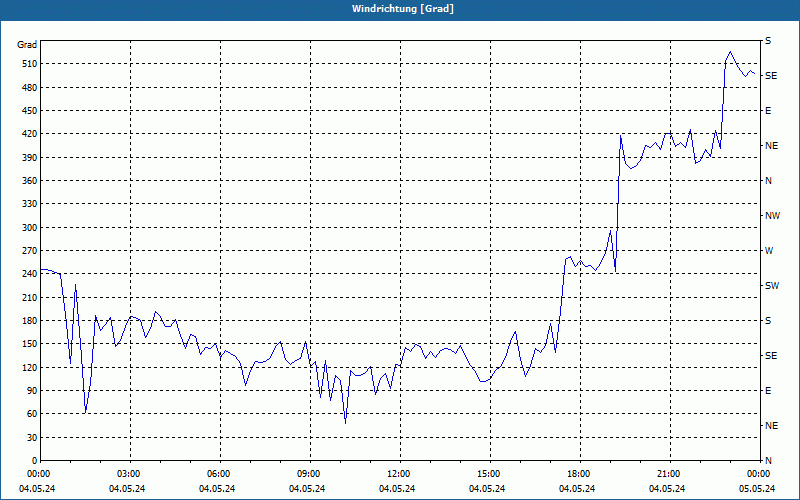Click the NW compass direction label
Viewport: 800px width, 500px height.
(x=772, y=216)
